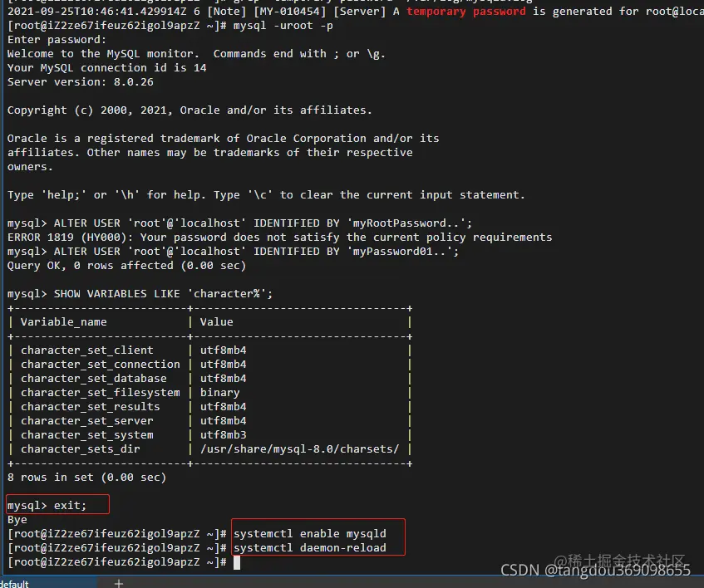Screen dimensions: 704x588
Task: Select the character_set_filesystem row name
Action: point(100,393)
